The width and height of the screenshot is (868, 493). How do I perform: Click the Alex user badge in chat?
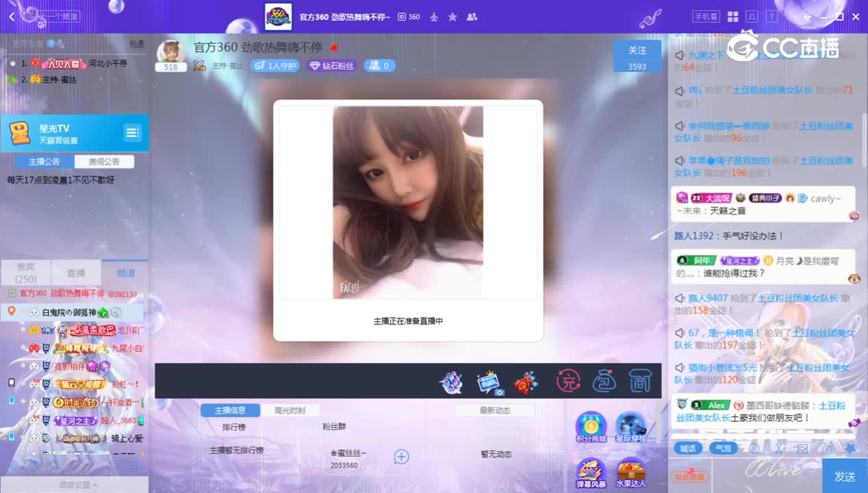click(x=711, y=405)
